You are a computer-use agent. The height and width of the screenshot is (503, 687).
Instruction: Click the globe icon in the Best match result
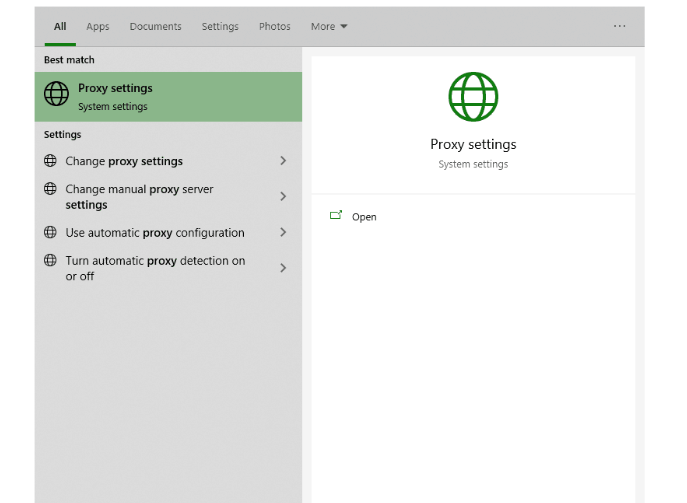[57, 95]
